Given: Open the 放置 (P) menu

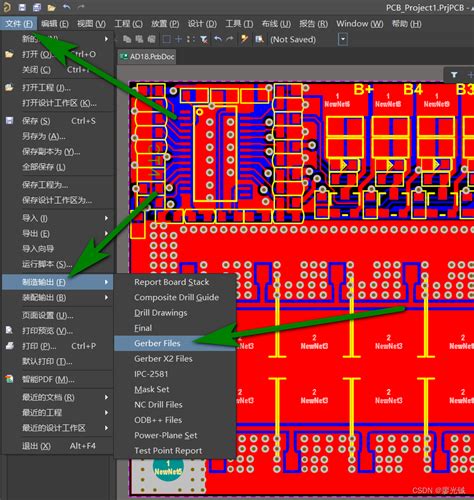Looking at the screenshot, I should [x=165, y=24].
